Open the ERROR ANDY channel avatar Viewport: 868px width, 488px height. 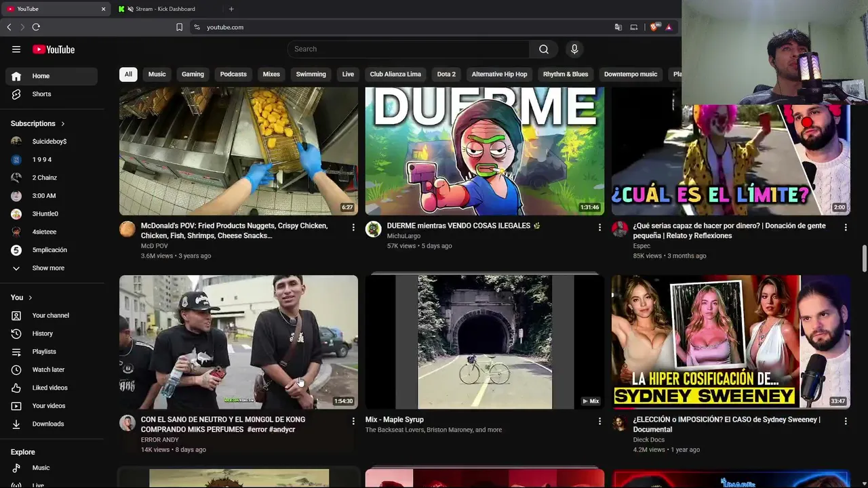pos(127,423)
